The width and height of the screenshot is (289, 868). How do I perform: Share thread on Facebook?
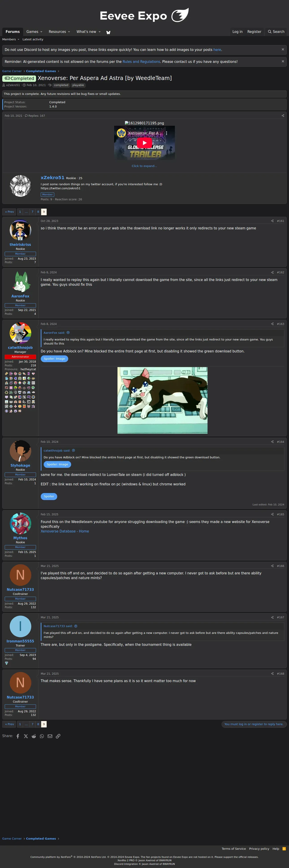coord(18,736)
